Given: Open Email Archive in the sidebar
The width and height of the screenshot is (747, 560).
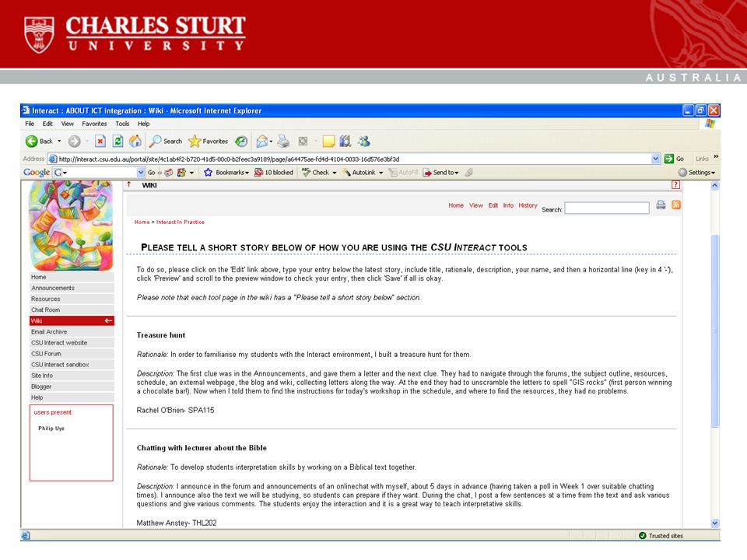Looking at the screenshot, I should (x=72, y=332).
